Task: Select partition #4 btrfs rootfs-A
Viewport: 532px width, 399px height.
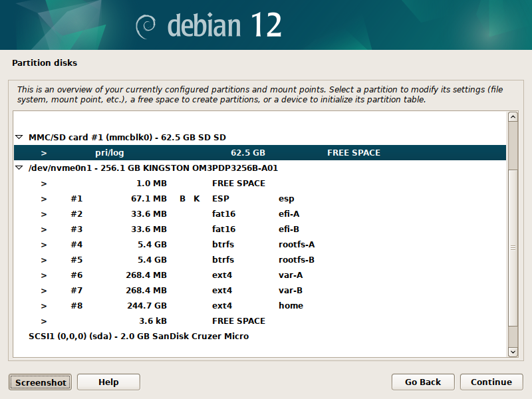Action: coord(260,244)
